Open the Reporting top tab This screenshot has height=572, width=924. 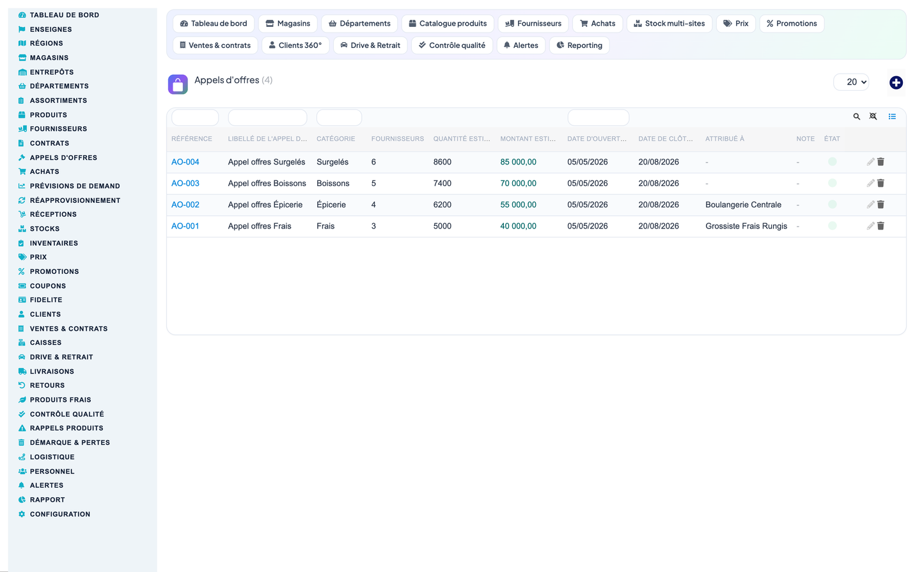tap(579, 45)
